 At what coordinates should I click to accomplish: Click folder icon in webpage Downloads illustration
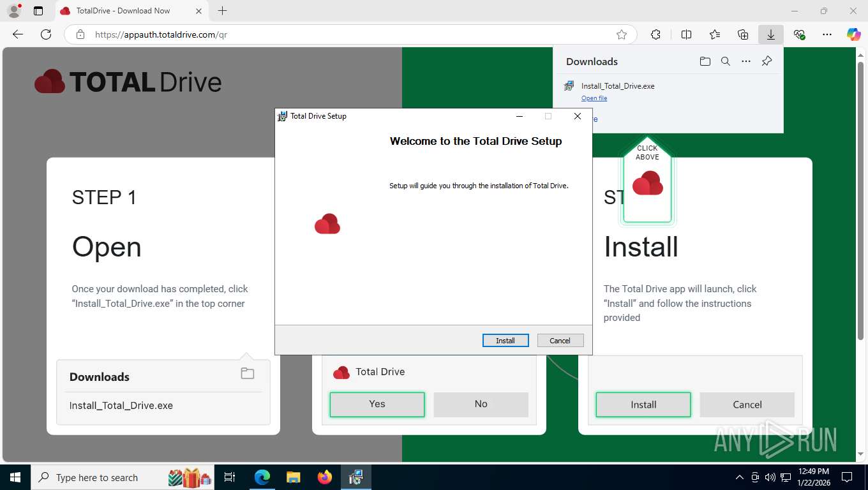coord(248,374)
